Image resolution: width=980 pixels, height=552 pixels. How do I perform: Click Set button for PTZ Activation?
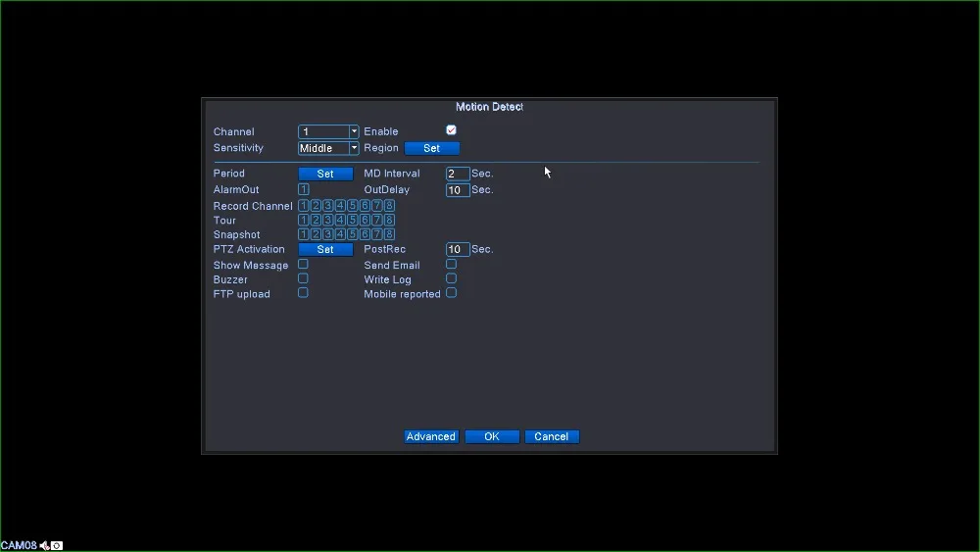325,250
